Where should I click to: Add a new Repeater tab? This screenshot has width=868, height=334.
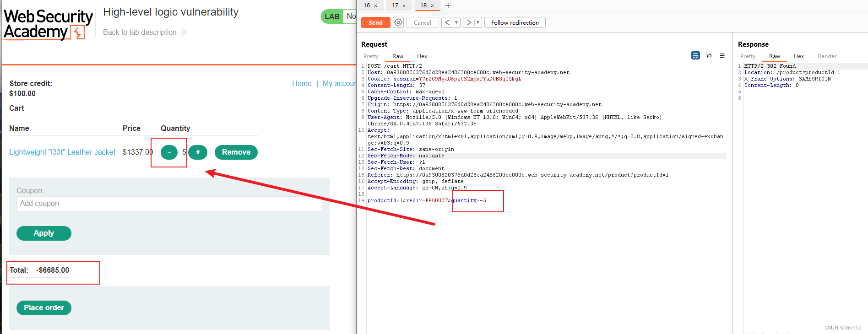tap(448, 5)
